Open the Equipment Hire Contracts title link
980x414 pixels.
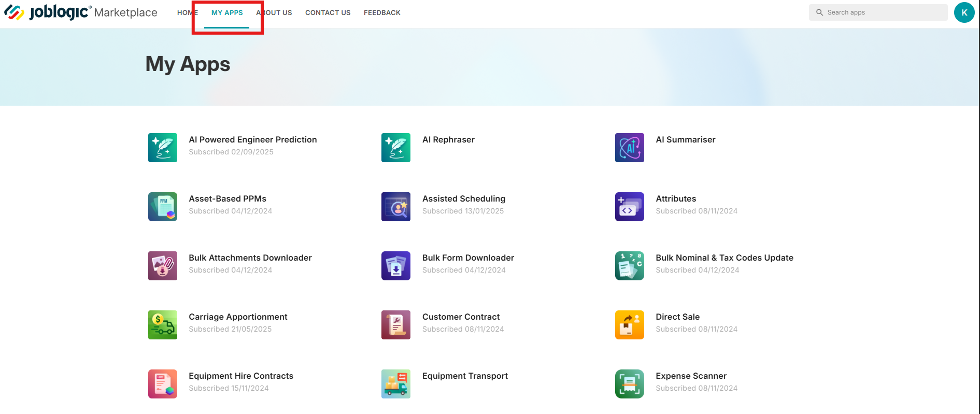click(x=241, y=376)
